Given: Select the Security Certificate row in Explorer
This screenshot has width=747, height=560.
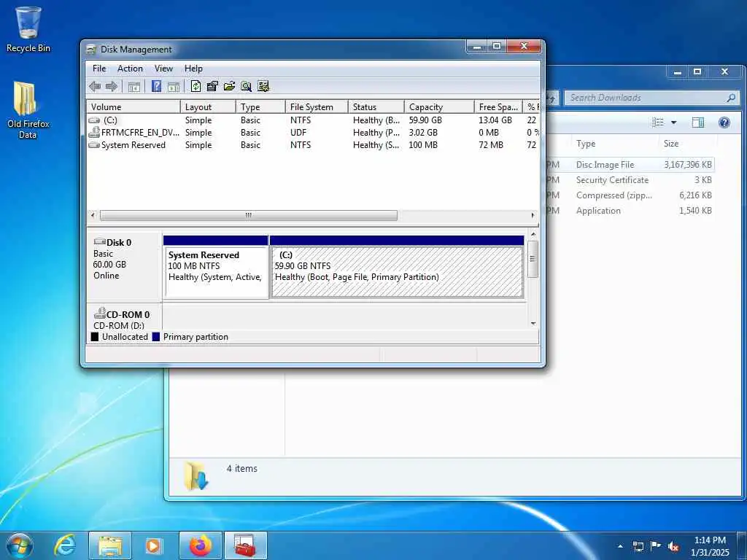Looking at the screenshot, I should pyautogui.click(x=629, y=180).
